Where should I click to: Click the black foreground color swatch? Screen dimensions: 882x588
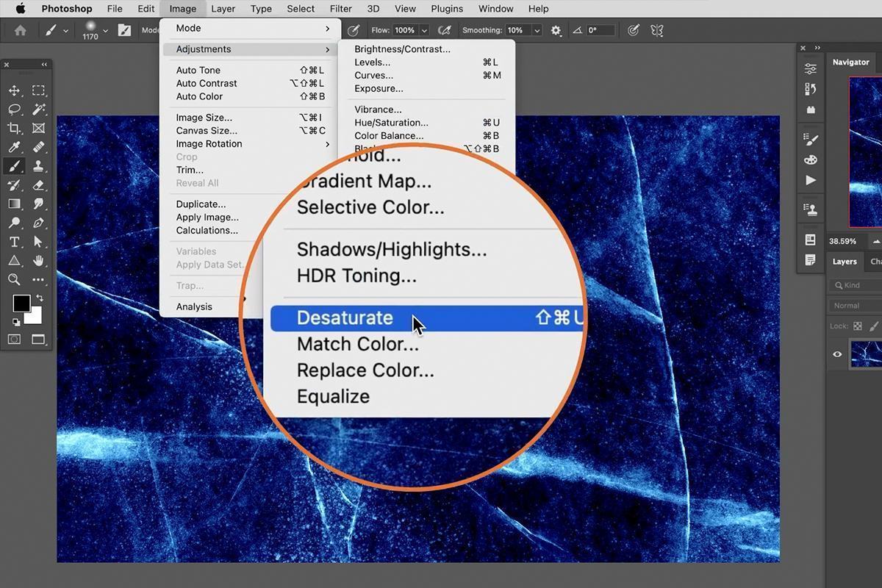[21, 302]
